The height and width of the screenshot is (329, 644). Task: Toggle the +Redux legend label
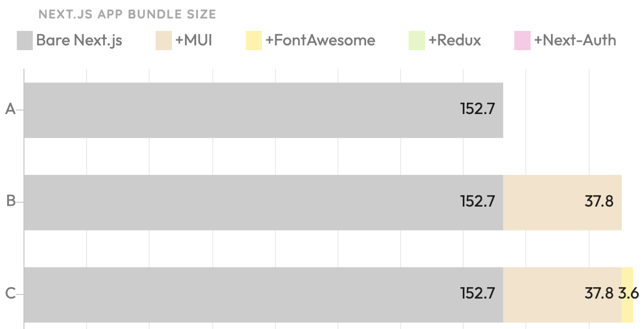click(454, 40)
